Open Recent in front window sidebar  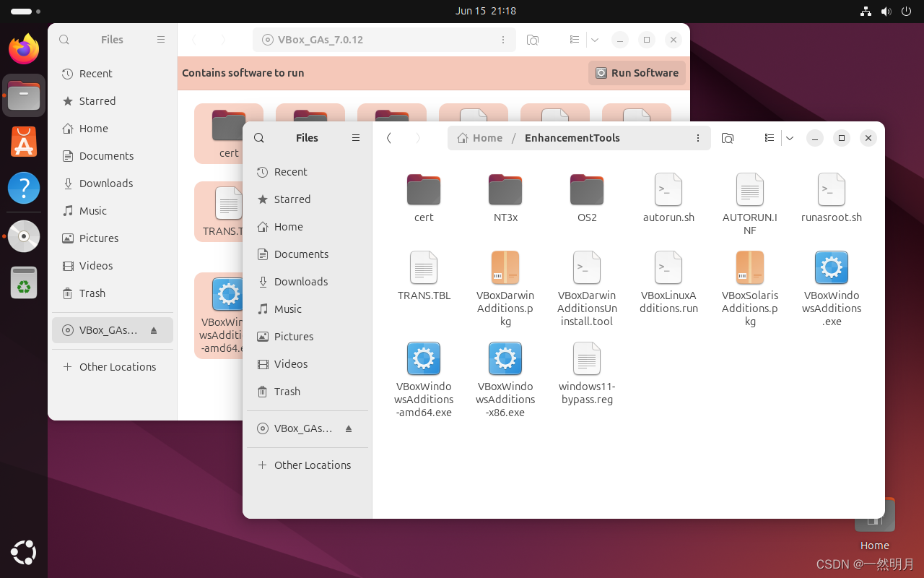308,172
